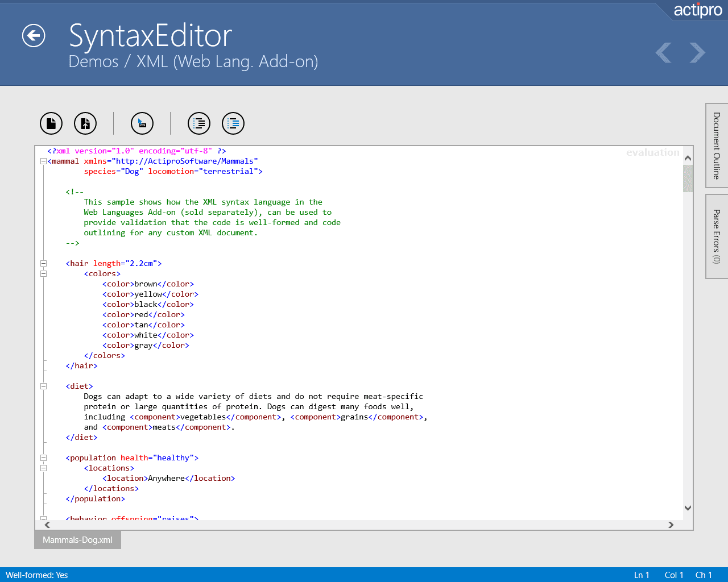Viewport: 728px width, 582px height.
Task: Click comment line 'outlining for any custom XML'
Action: tap(171, 233)
